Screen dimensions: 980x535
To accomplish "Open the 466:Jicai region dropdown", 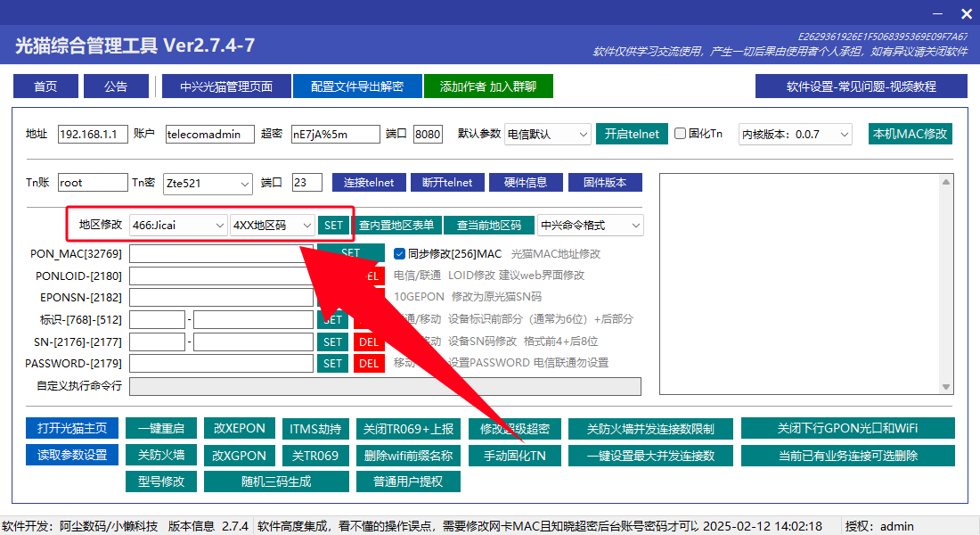I will 178,226.
